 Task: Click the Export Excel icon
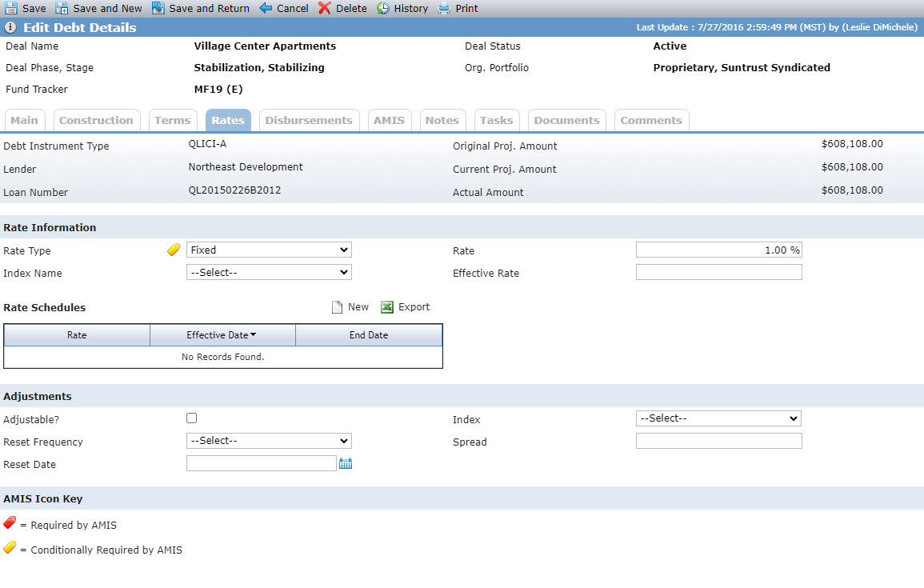(387, 307)
